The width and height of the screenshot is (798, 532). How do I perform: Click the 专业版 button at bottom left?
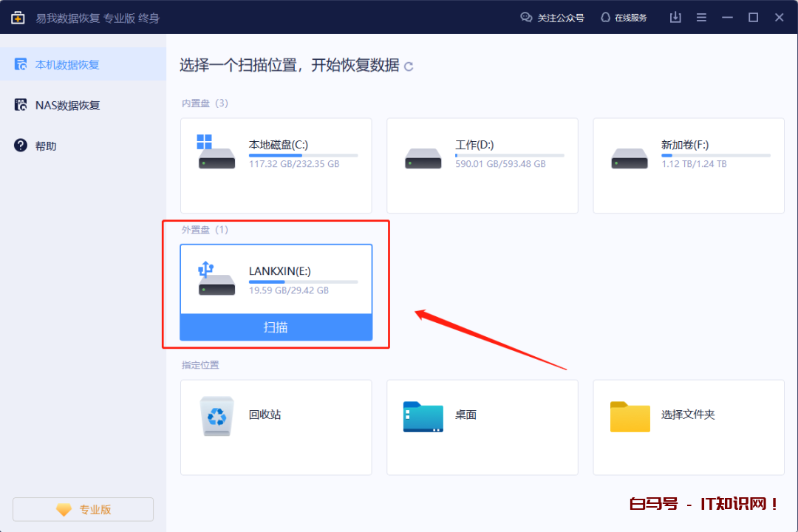pos(83,509)
